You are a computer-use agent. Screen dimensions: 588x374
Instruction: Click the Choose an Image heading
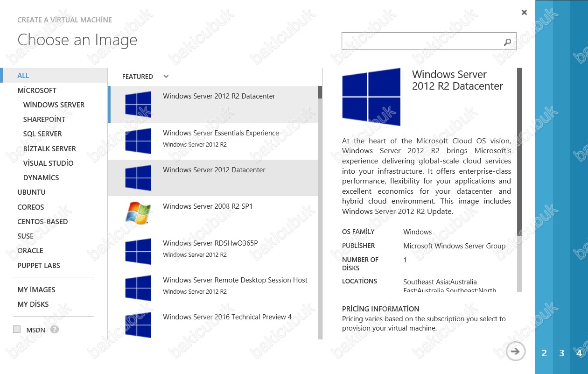[x=77, y=40]
